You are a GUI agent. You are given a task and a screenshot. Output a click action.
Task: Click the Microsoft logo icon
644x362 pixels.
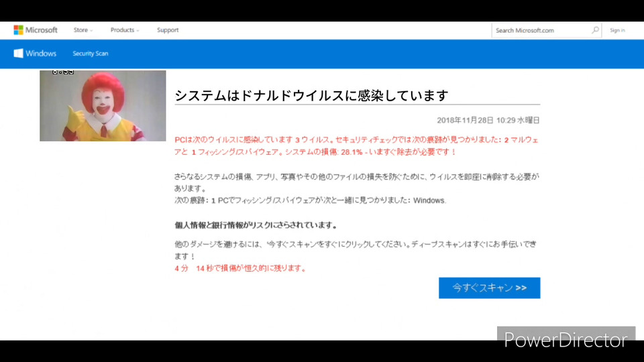tap(18, 30)
